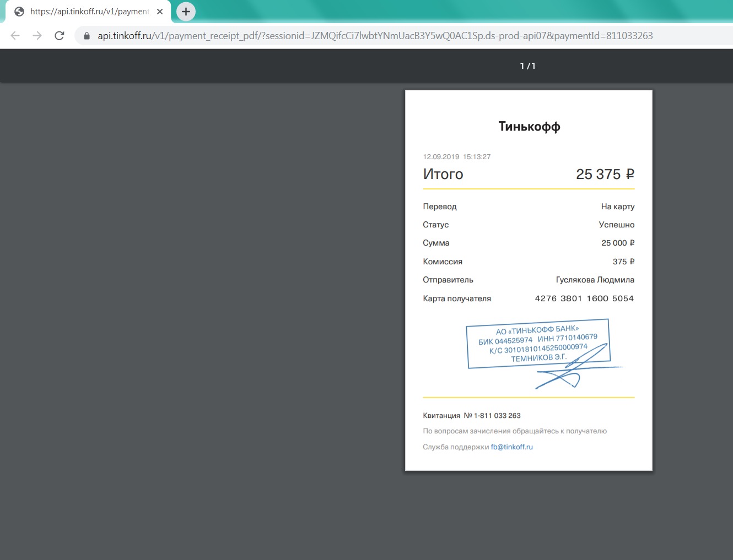
Task: Close the api.tinkoff.ru tab
Action: point(160,12)
